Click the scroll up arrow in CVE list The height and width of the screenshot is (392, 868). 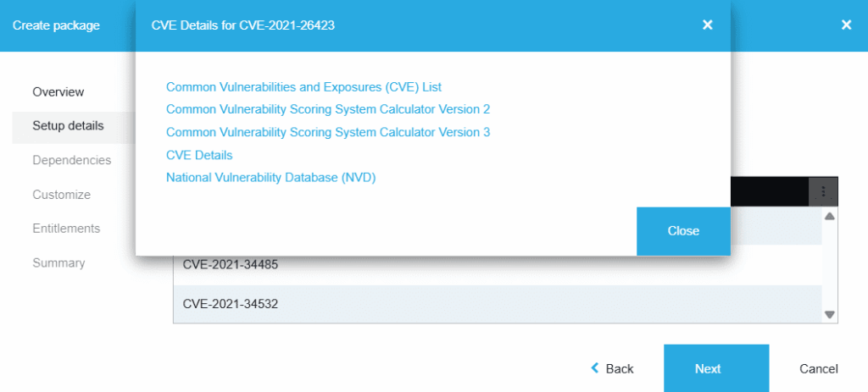click(x=830, y=217)
